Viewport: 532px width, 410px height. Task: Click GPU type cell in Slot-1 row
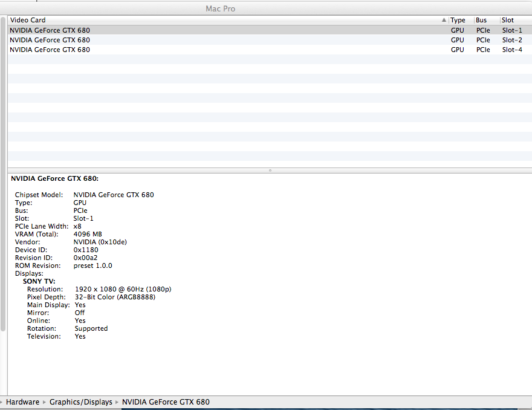coord(458,30)
